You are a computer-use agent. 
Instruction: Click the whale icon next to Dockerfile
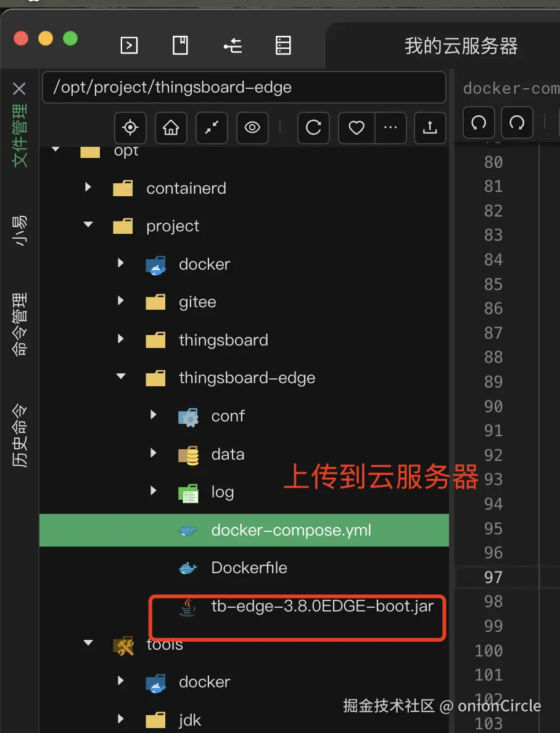(187, 568)
